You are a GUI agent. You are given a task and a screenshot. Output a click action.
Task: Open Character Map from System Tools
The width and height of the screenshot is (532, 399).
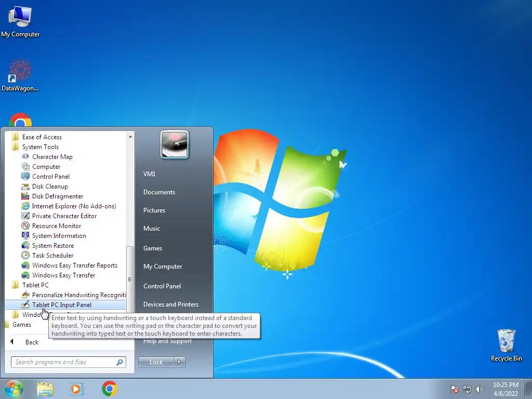click(x=52, y=157)
